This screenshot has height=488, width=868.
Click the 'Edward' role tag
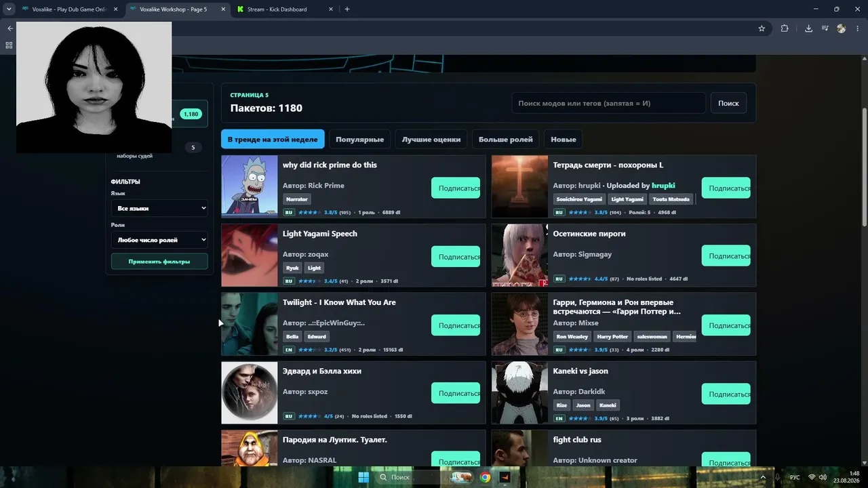[x=317, y=336]
